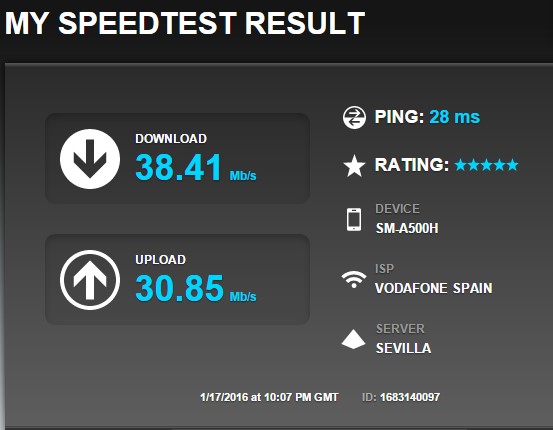Click the white rating star icon
Image resolution: width=553 pixels, height=430 pixels.
[x=354, y=165]
